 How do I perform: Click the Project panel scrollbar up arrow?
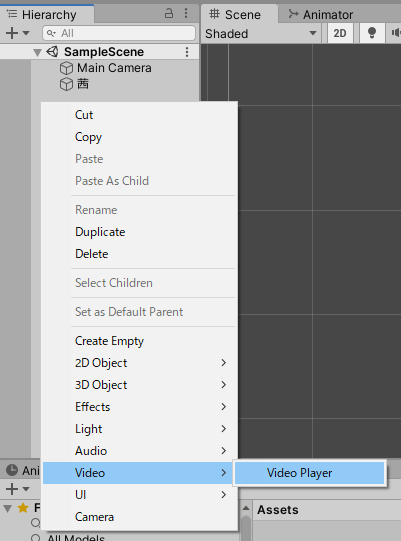(x=246, y=508)
